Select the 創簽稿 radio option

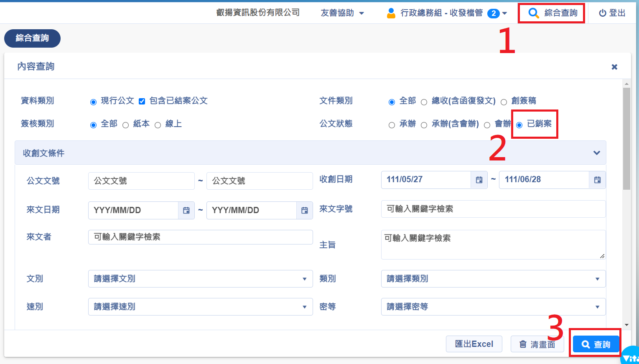point(504,102)
